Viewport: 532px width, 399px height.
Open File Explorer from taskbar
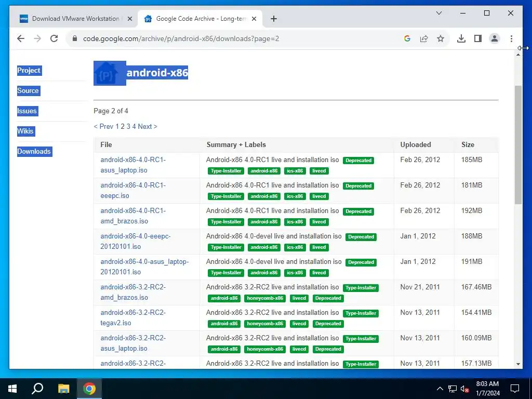[x=63, y=389]
